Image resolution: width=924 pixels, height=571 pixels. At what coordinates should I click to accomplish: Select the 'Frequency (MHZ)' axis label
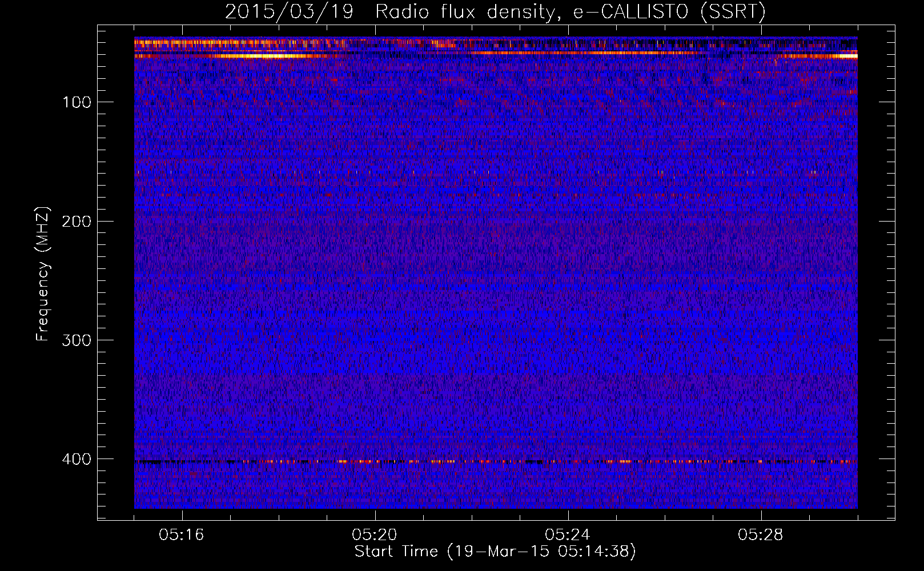[43, 274]
